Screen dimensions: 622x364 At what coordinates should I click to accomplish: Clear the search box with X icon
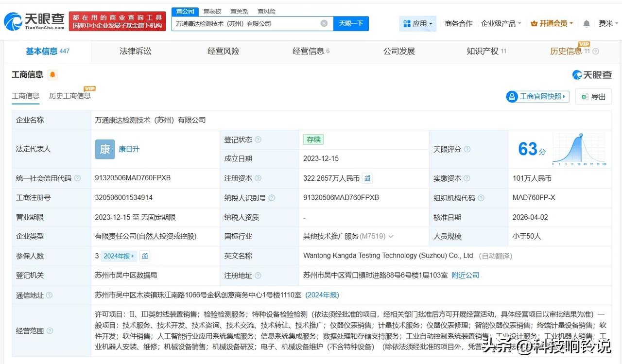[324, 23]
